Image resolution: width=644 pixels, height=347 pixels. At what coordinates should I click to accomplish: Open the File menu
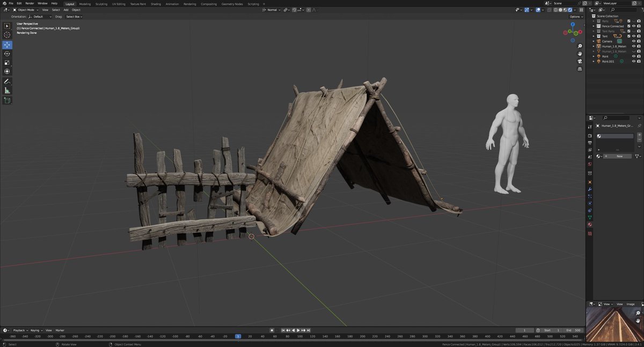(x=11, y=3)
